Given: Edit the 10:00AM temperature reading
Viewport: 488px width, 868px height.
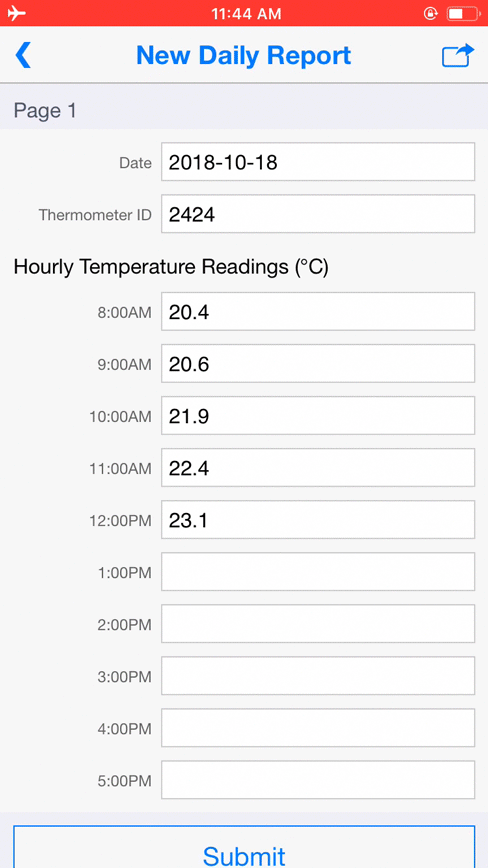Looking at the screenshot, I should pos(318,416).
